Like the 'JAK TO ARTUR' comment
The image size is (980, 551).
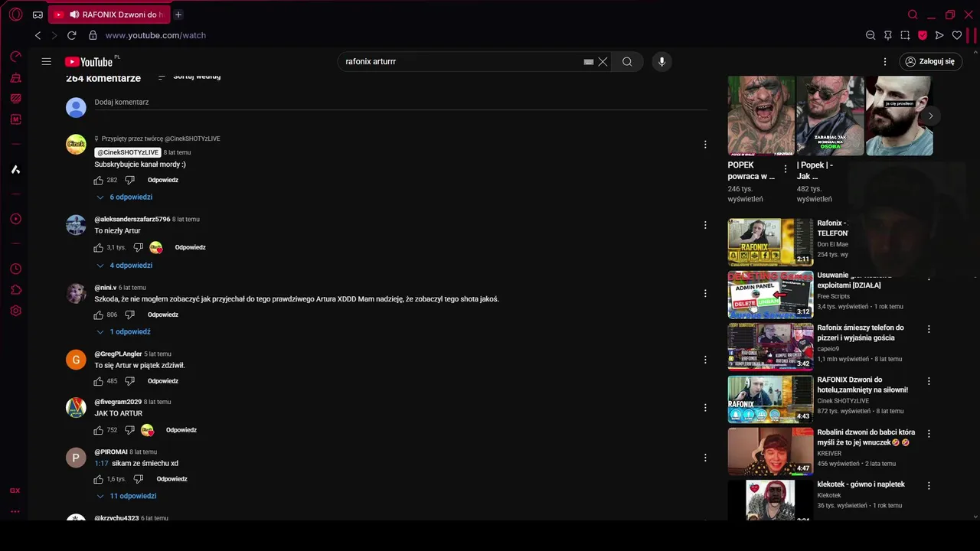(x=98, y=430)
